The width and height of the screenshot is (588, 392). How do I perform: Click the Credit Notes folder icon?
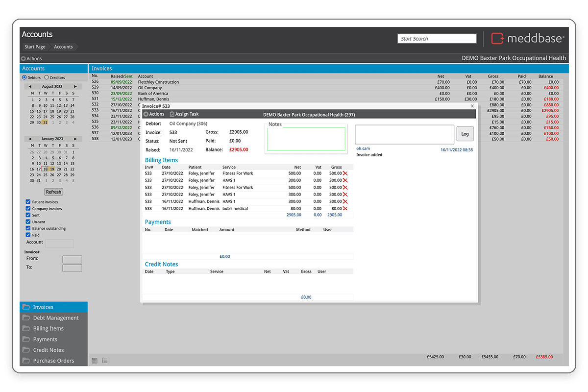tap(26, 350)
